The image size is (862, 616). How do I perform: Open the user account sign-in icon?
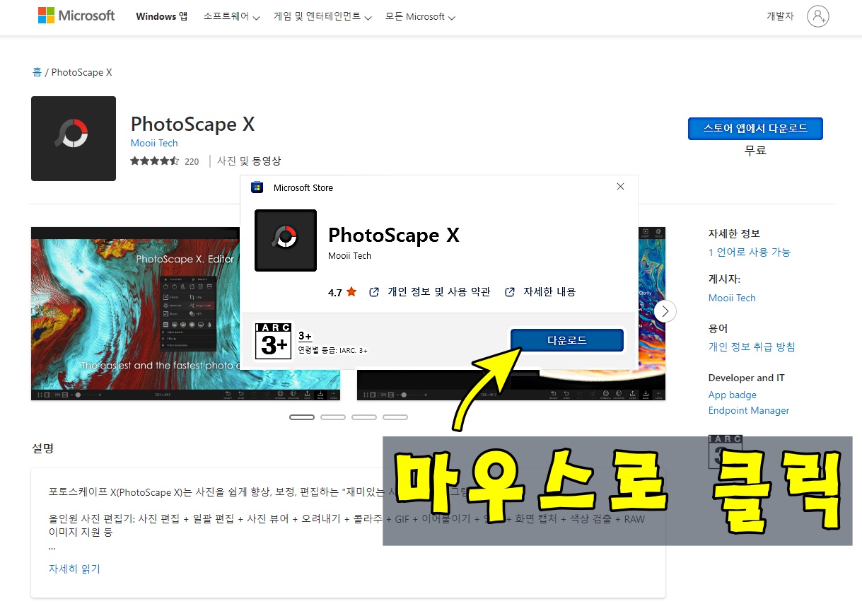pyautogui.click(x=817, y=16)
